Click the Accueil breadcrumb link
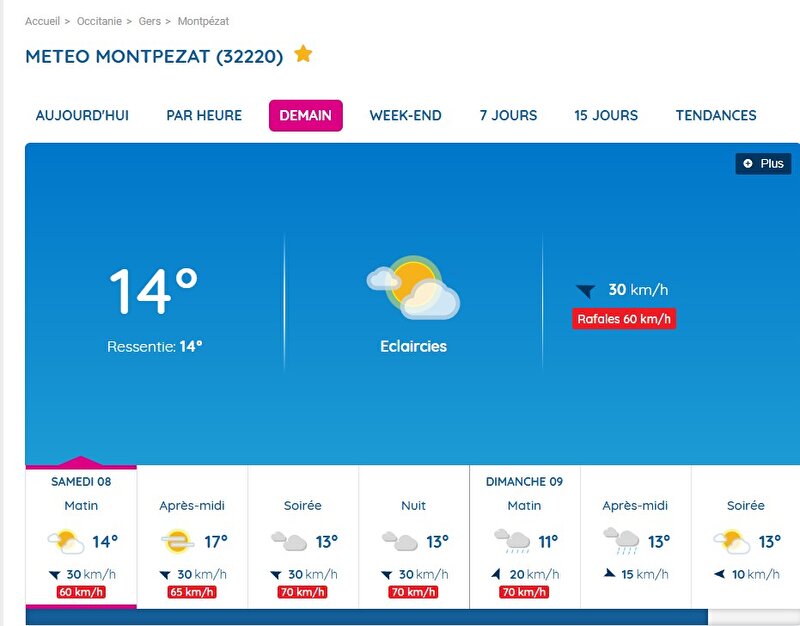This screenshot has height=626, width=800. pos(42,21)
